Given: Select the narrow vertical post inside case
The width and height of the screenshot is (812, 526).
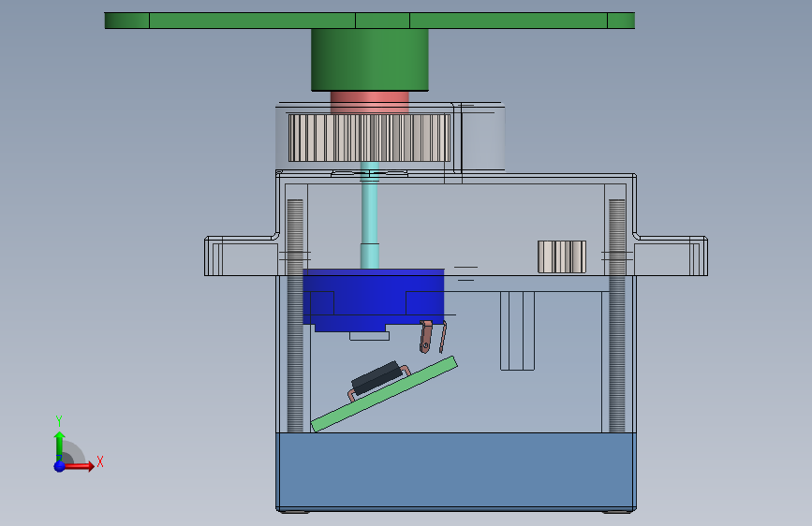Looking at the screenshot, I should [517, 330].
